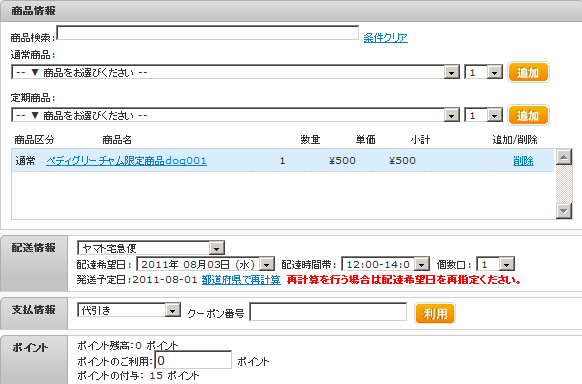The image size is (582, 384).
Task: Open the 配達希望日 date dropdown
Action: (206, 264)
